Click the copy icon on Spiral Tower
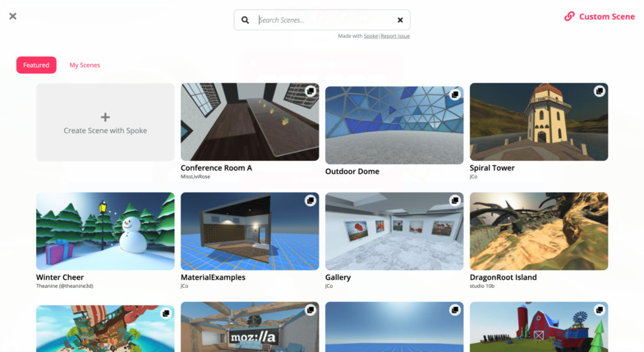Viewport: 644px width, 352px height. tap(600, 90)
